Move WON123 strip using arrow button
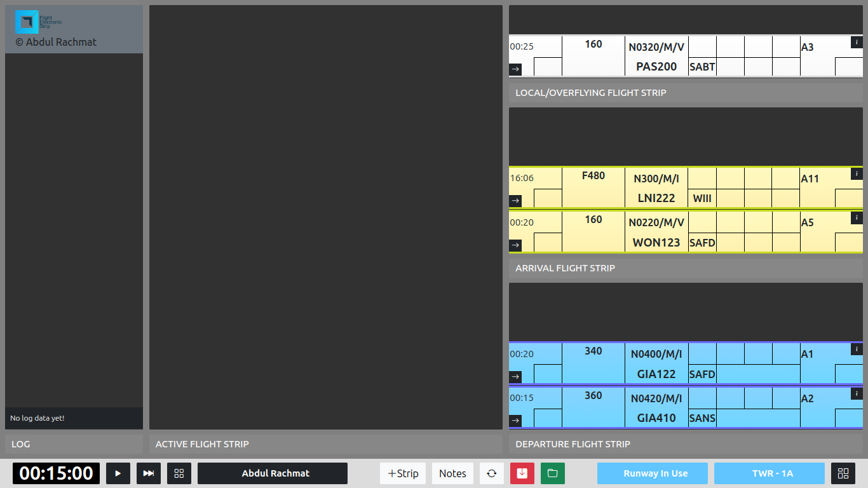 (515, 245)
